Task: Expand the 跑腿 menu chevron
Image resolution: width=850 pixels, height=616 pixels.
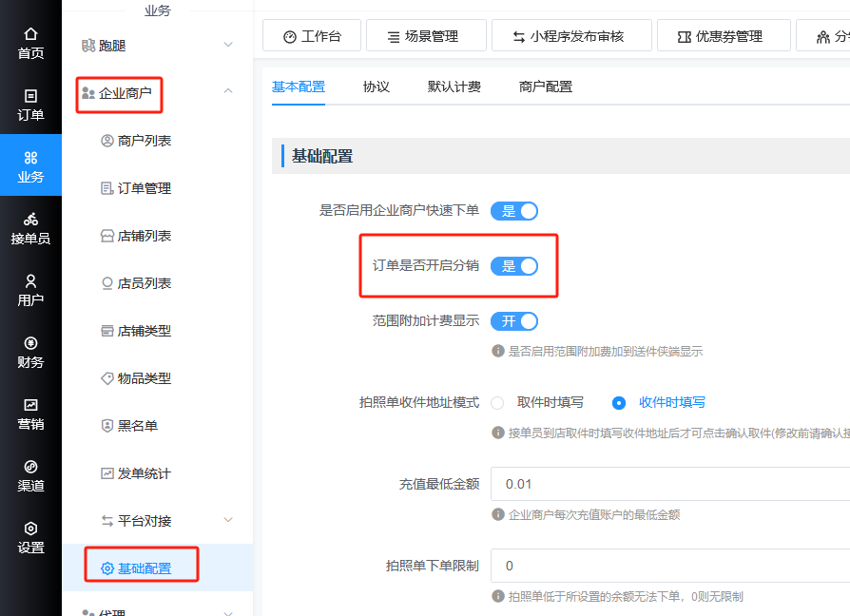Action: click(x=228, y=45)
